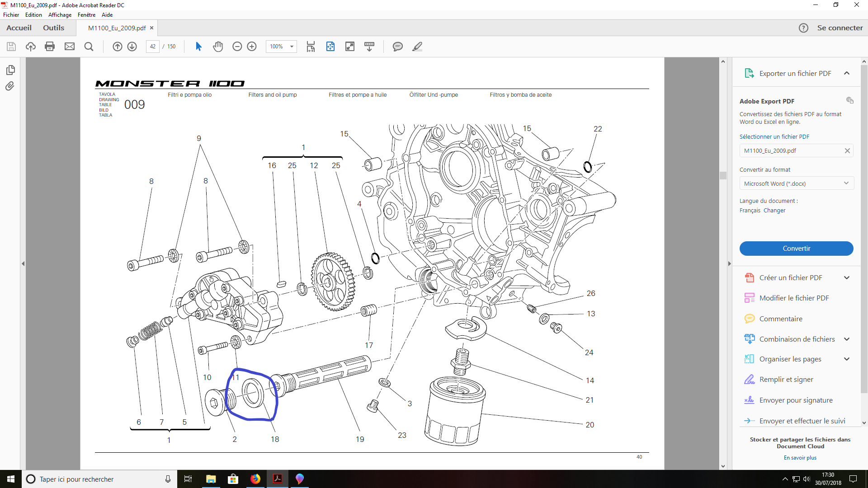Viewport: 868px width, 488px height.
Task: Send file by email icon
Action: click(x=70, y=47)
